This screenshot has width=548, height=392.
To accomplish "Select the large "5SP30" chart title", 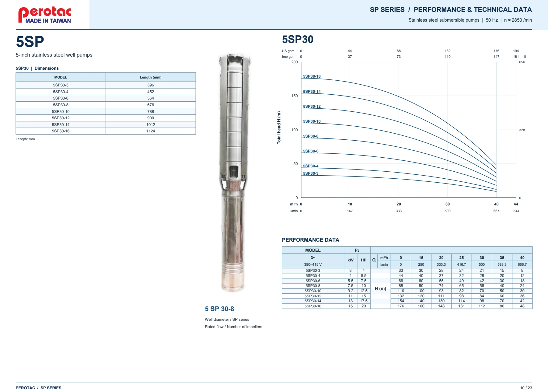I will tap(298, 40).
